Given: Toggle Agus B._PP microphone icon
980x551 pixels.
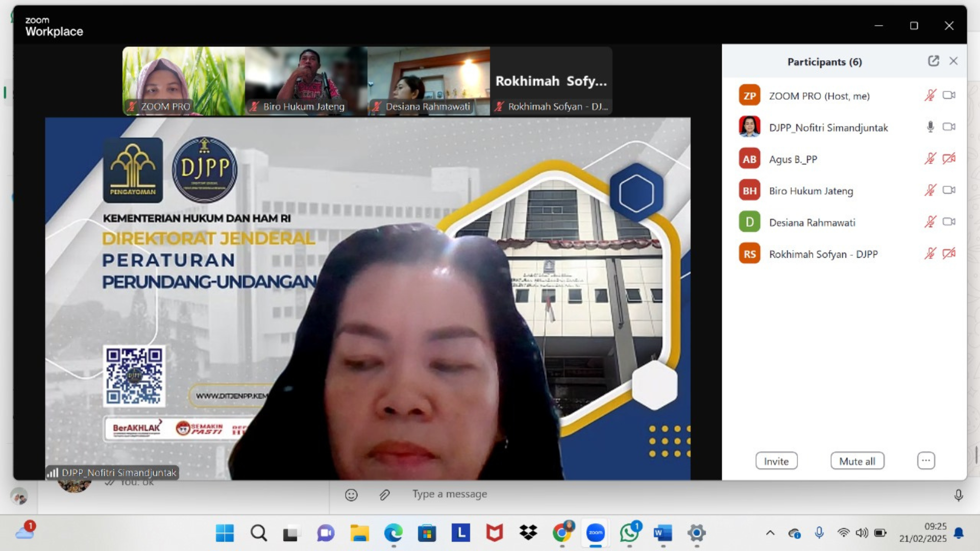Looking at the screenshot, I should tap(930, 159).
